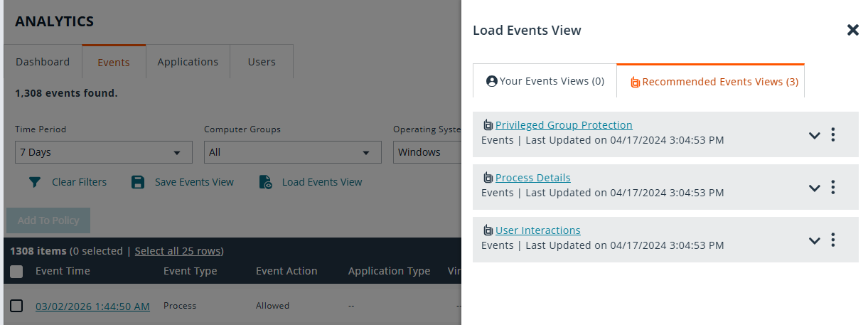Click the ANALYTICS page heading
The image size is (868, 325).
(54, 21)
